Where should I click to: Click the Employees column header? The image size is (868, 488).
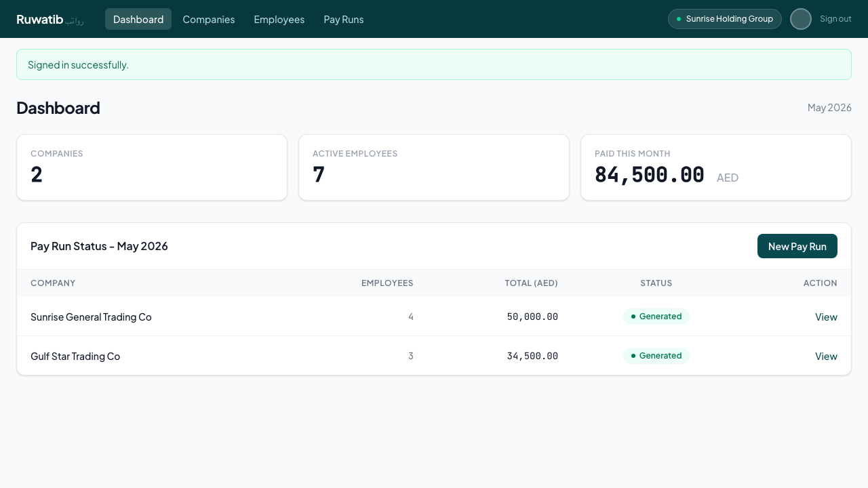pos(387,283)
